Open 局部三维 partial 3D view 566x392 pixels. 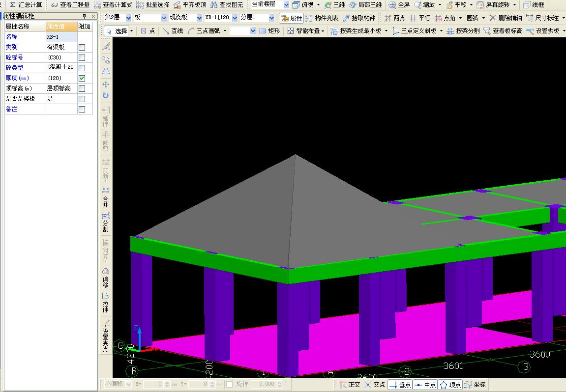[365, 5]
